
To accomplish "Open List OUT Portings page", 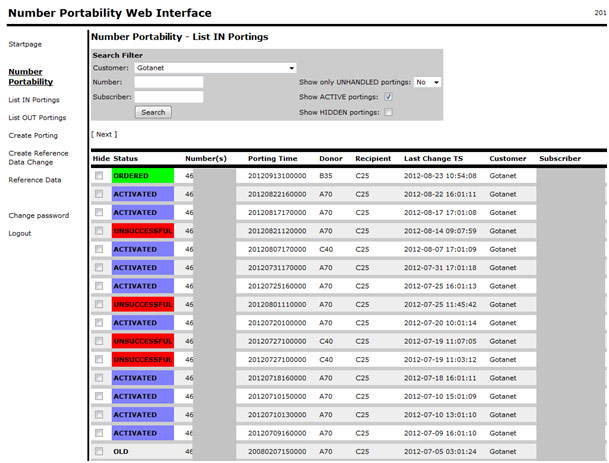I will click(x=37, y=118).
